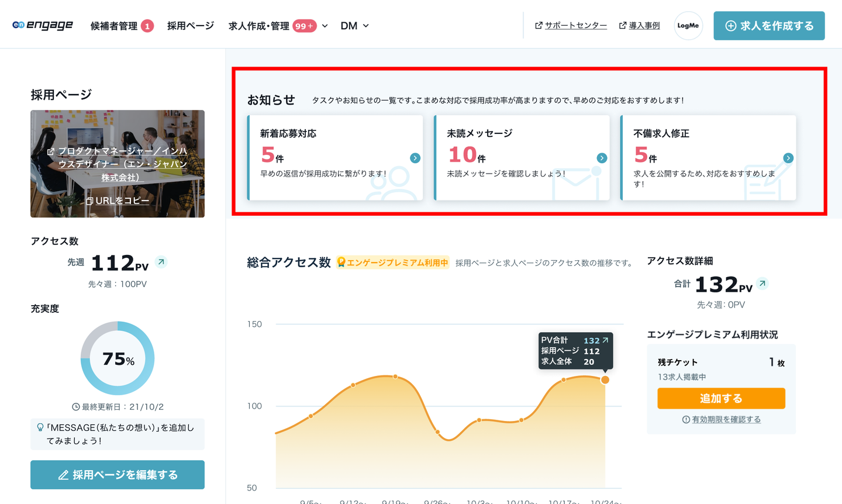Expand the DM dropdown chevron
This screenshot has height=504, width=842.
366,26
